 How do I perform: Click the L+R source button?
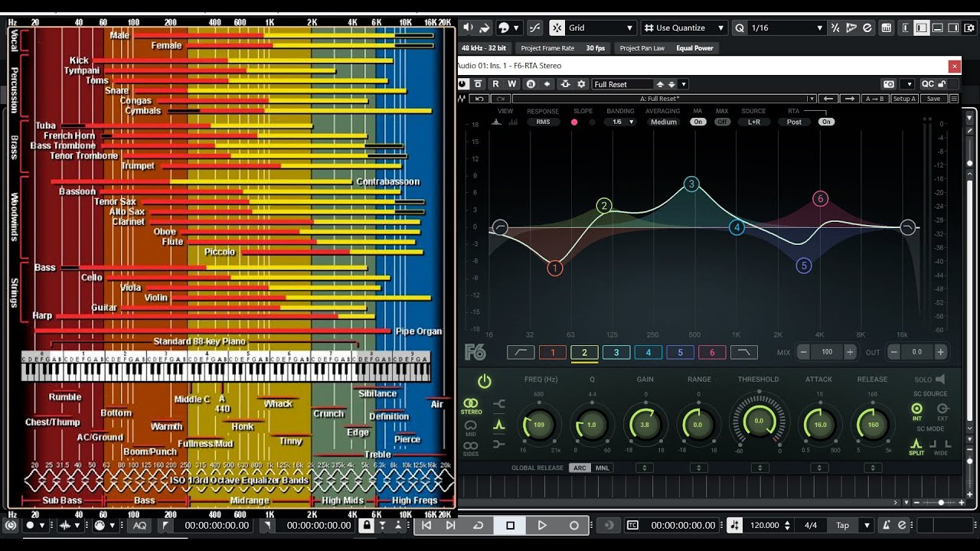(x=754, y=122)
